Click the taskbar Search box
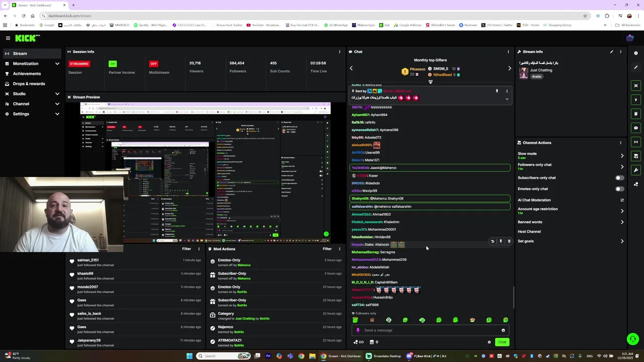Viewport: 644px width, 362px height. [223, 356]
